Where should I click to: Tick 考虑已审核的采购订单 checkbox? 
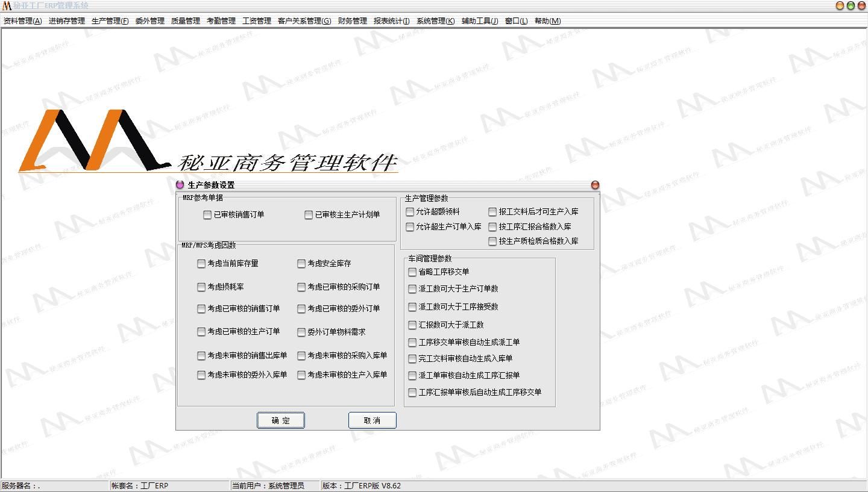(x=301, y=287)
